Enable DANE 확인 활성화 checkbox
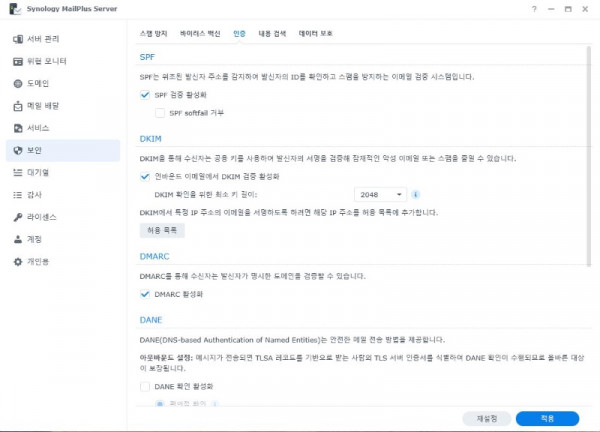The height and width of the screenshot is (432, 600). (x=146, y=386)
